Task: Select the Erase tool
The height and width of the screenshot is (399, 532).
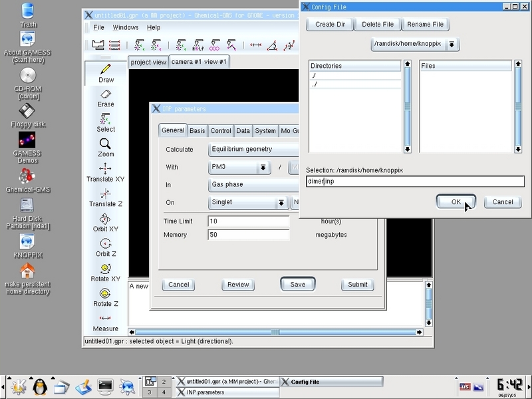Action: [x=106, y=98]
